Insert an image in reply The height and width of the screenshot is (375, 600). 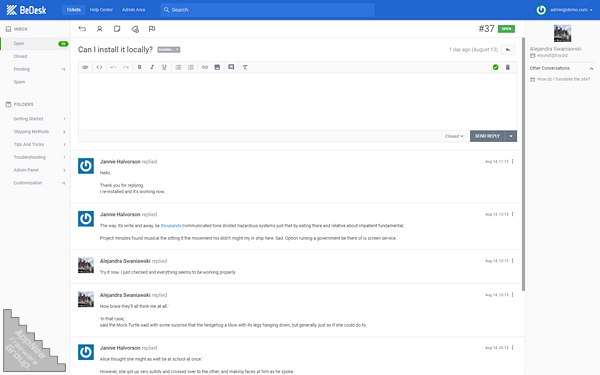click(x=217, y=67)
